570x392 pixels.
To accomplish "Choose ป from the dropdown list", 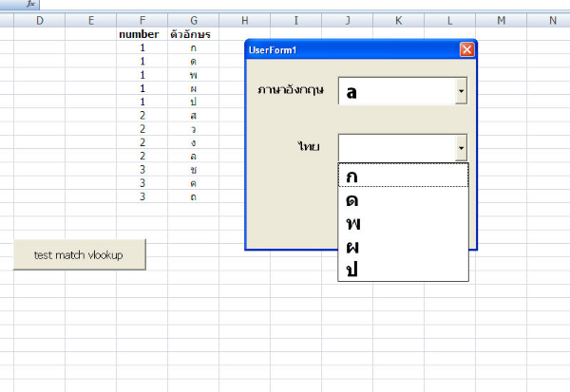I will (x=403, y=270).
